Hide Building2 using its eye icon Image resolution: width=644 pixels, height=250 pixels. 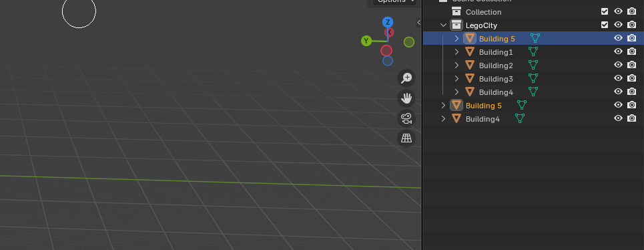(x=618, y=65)
